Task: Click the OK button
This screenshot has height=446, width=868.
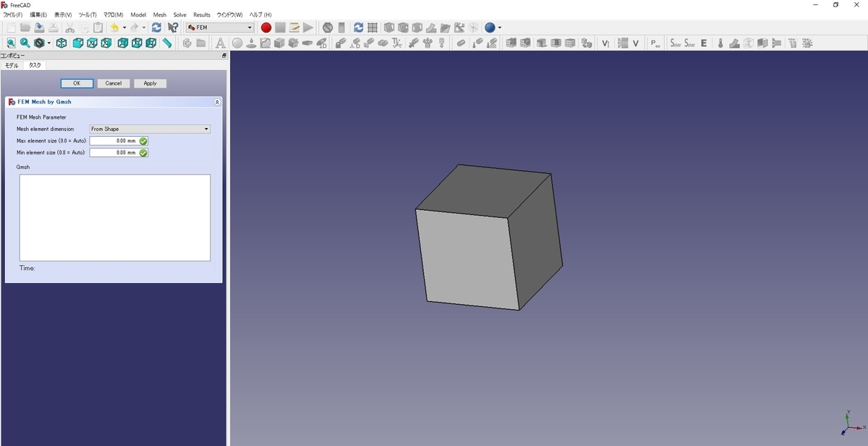Action: click(77, 83)
